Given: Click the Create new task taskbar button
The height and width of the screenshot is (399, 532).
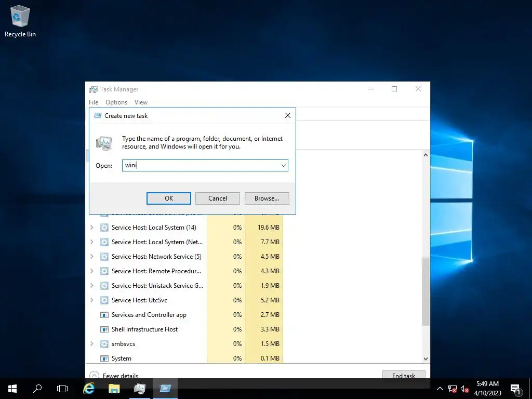Looking at the screenshot, I should pos(165,389).
